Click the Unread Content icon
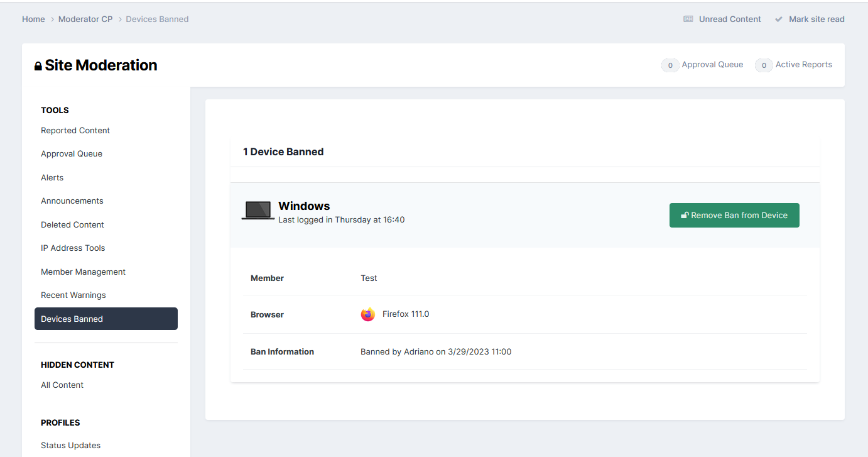Image resolution: width=868 pixels, height=457 pixels. [687, 19]
